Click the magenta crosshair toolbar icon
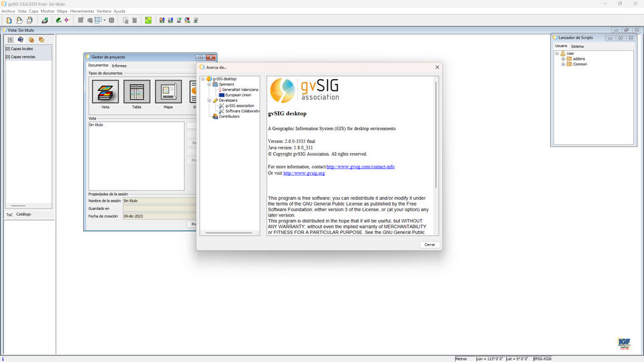Screen dimensions: 644x362 coord(66,20)
